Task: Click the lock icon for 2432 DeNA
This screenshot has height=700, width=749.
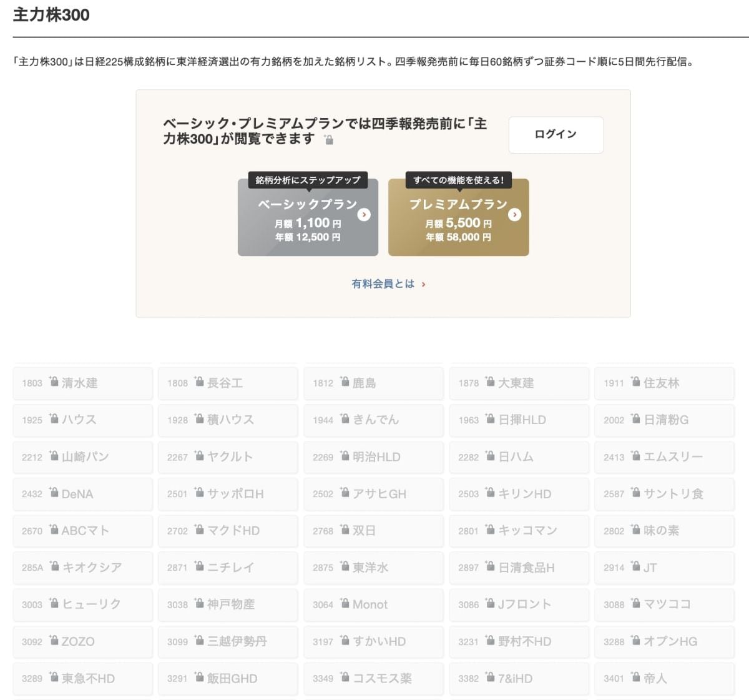Action: tap(54, 492)
